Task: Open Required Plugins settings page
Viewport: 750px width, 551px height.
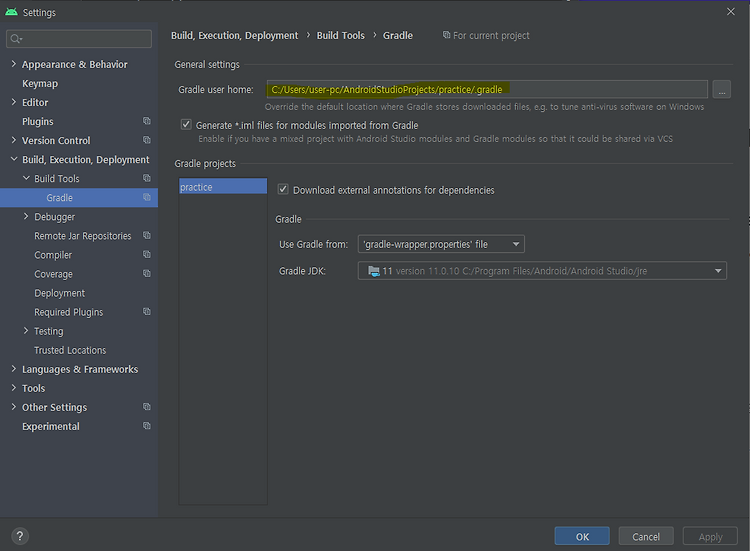Action: [x=68, y=312]
